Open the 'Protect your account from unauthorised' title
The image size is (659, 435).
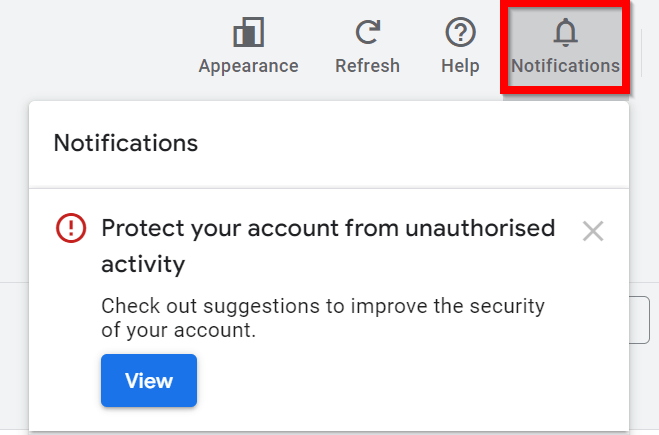tap(328, 228)
